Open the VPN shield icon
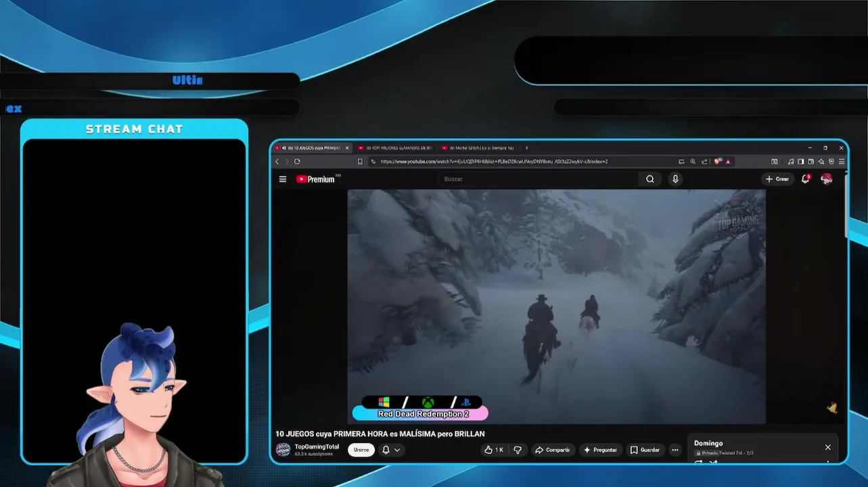 pyautogui.click(x=831, y=162)
